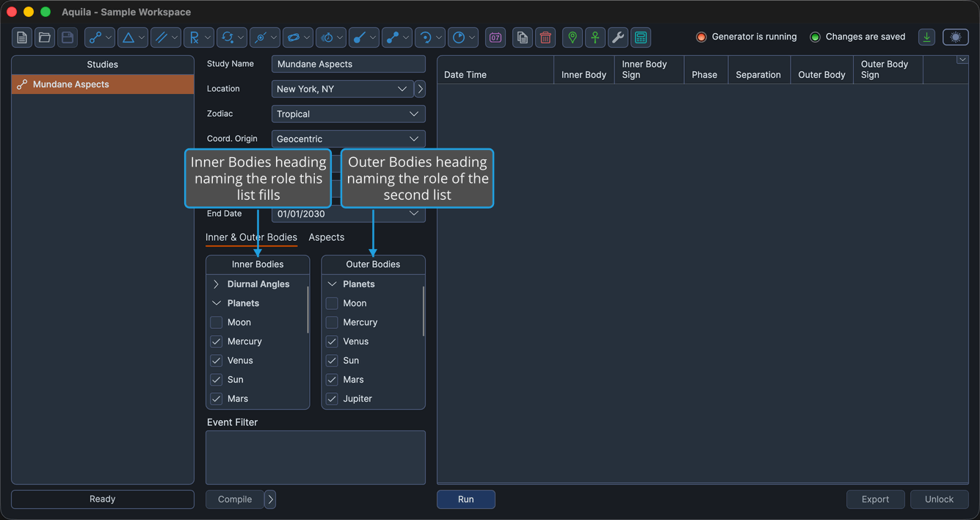The width and height of the screenshot is (980, 520).
Task: Click the Unlock button
Action: (x=940, y=499)
